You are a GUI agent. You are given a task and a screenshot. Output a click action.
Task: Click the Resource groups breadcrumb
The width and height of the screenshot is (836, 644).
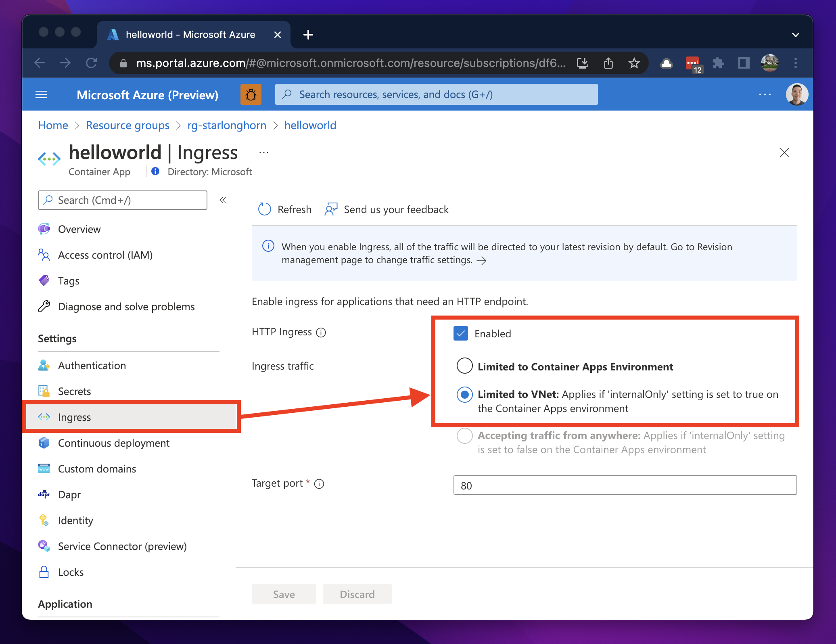tap(127, 125)
